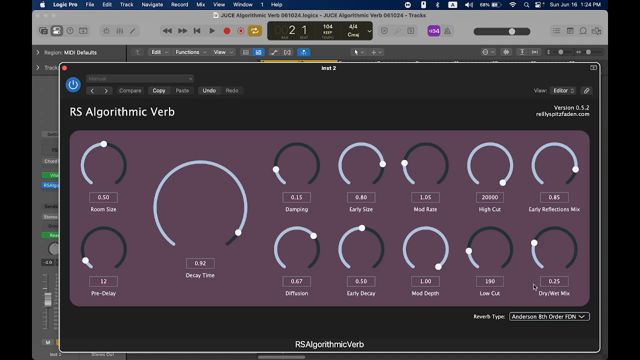Click the Pre-Delay value field 12
Screen dimensions: 640x360
103,281
